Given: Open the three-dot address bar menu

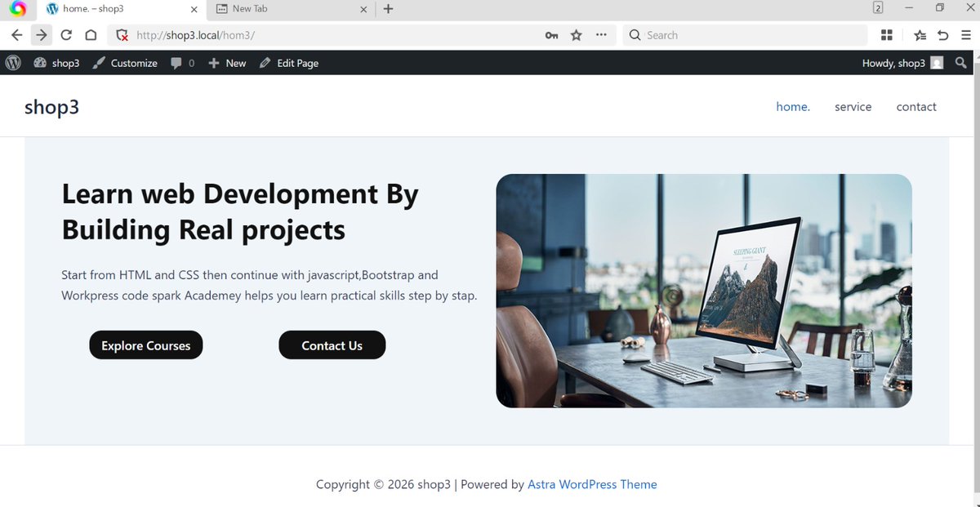Looking at the screenshot, I should point(601,35).
